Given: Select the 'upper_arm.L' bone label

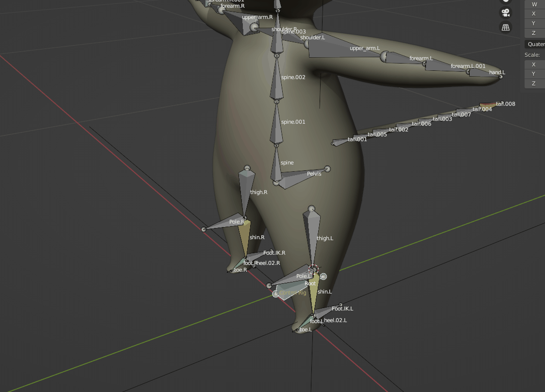Looking at the screenshot, I should pos(365,48).
